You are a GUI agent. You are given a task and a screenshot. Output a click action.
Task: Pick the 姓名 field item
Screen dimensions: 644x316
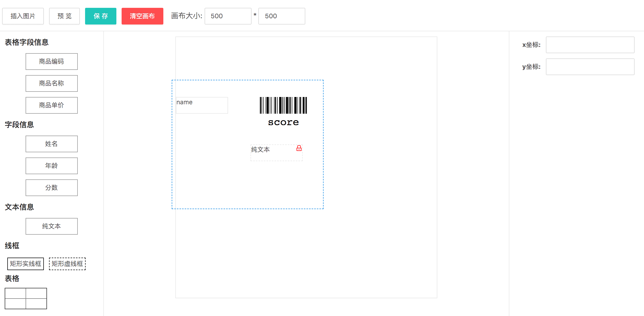pos(52,144)
